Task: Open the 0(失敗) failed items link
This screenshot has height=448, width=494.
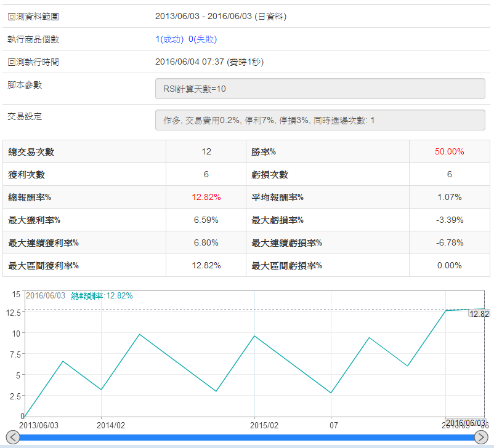Action: point(203,39)
